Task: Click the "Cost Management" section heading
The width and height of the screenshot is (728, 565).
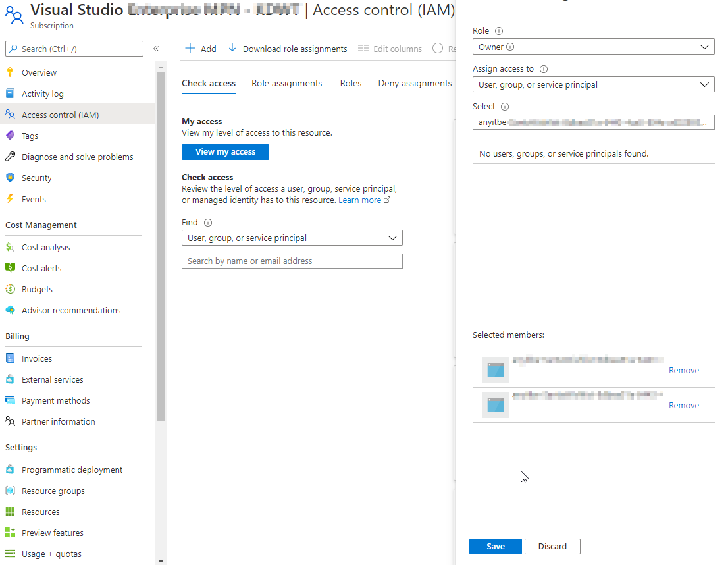Action: (41, 225)
